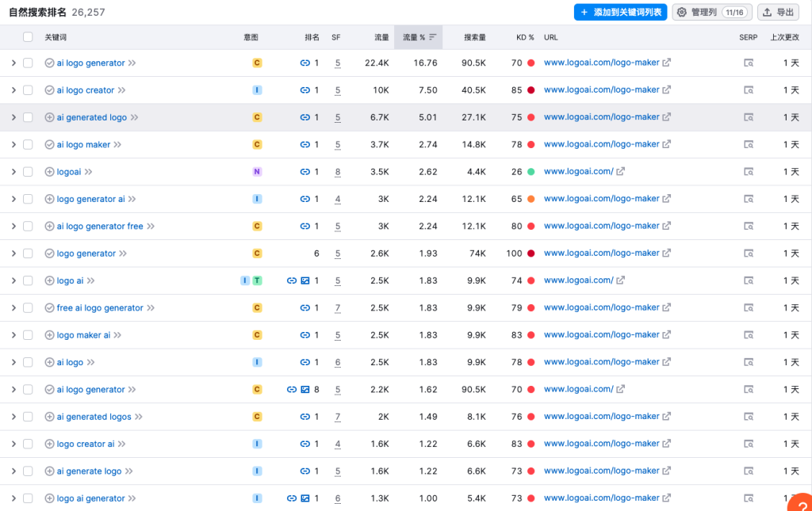Expand the logo maker ai row

pos(14,335)
